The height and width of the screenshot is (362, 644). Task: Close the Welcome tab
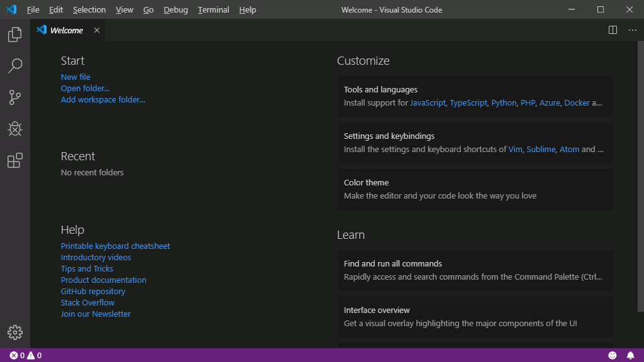tap(96, 30)
